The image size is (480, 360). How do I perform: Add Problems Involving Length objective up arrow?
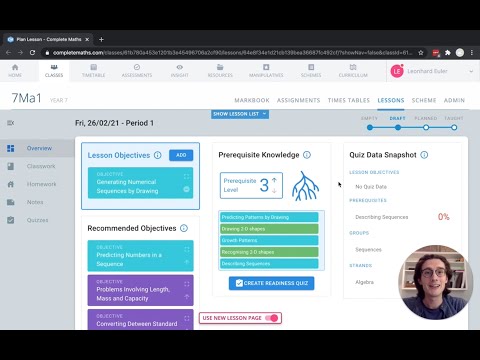[x=187, y=296]
